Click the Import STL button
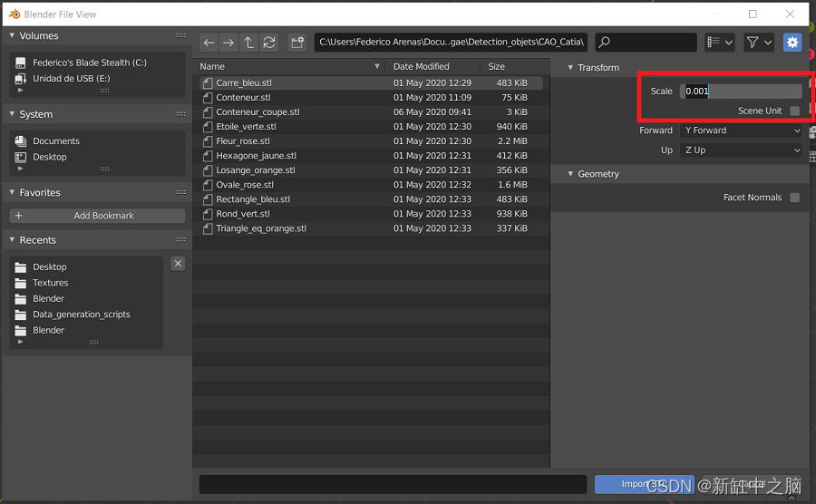The height and width of the screenshot is (504, 816). [645, 484]
